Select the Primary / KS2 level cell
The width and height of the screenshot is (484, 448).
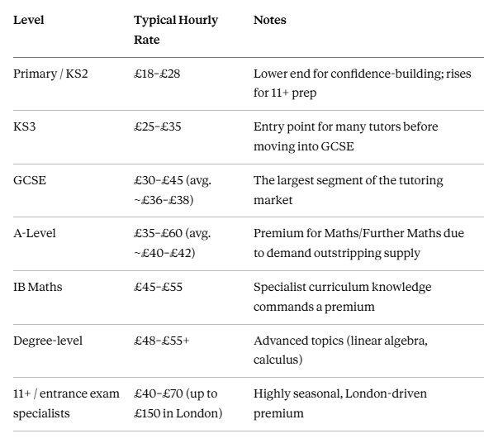click(50, 74)
